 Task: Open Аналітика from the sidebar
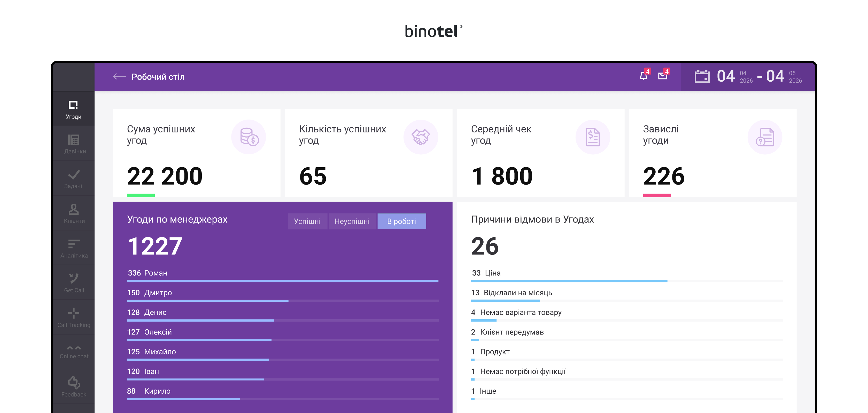(73, 248)
